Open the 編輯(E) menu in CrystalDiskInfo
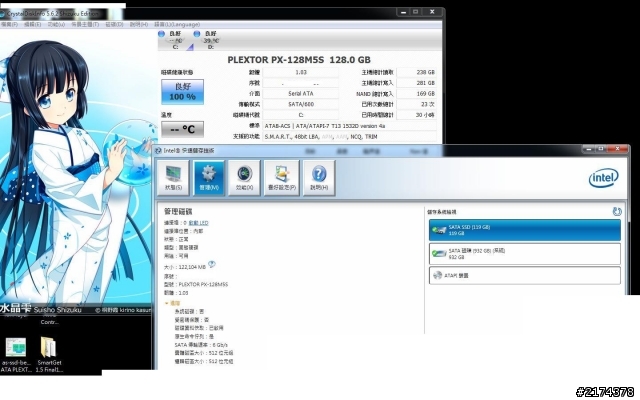The width and height of the screenshot is (640, 400). point(33,24)
